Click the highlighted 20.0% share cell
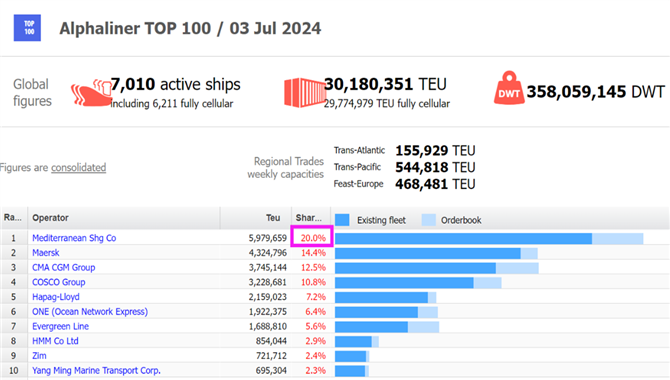 (312, 236)
